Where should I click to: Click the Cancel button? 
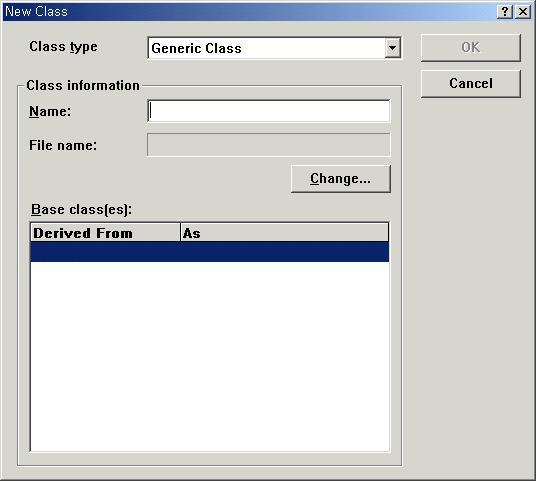(x=471, y=83)
